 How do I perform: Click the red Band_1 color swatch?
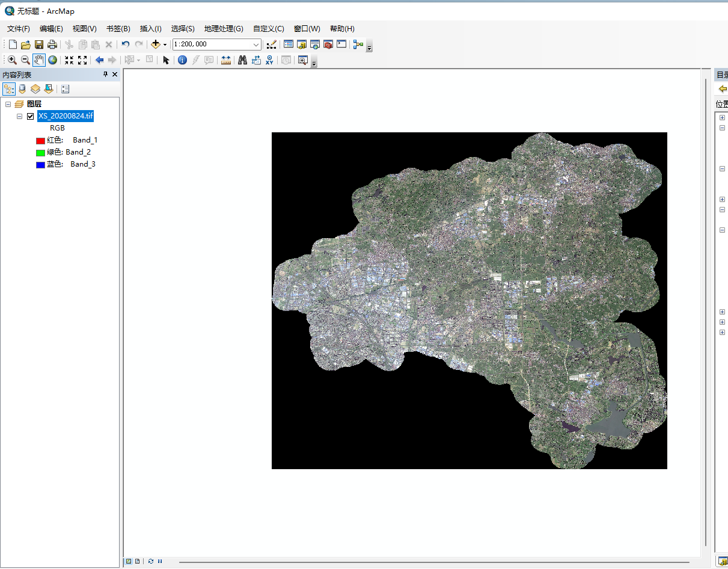tap(40, 141)
